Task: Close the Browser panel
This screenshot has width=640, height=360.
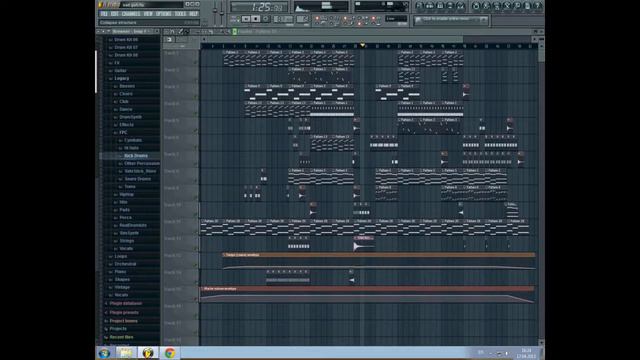Action: (x=157, y=31)
